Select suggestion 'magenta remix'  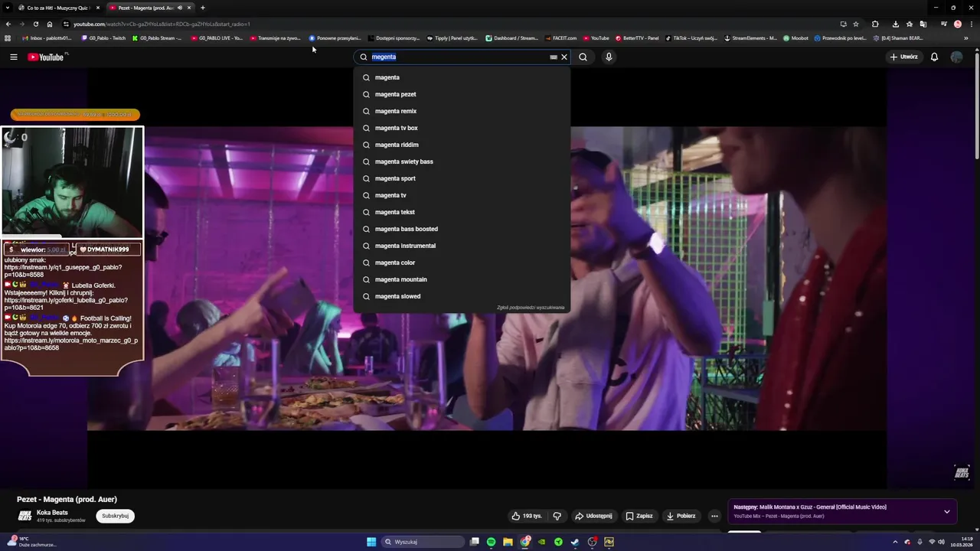tap(462, 111)
